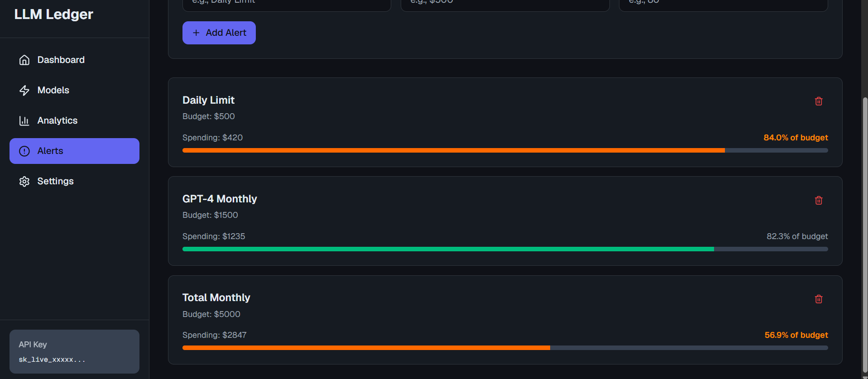Click the GPT-4 Monthly green progress bar
The height and width of the screenshot is (379, 868).
(x=505, y=249)
